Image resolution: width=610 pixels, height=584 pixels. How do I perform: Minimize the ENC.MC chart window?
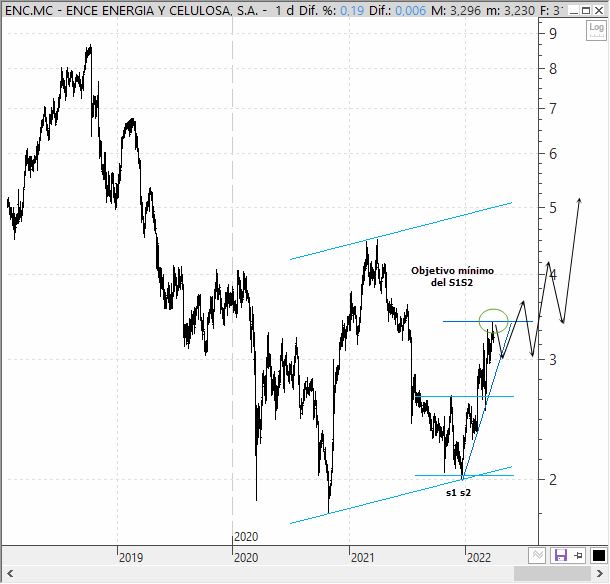click(x=573, y=11)
